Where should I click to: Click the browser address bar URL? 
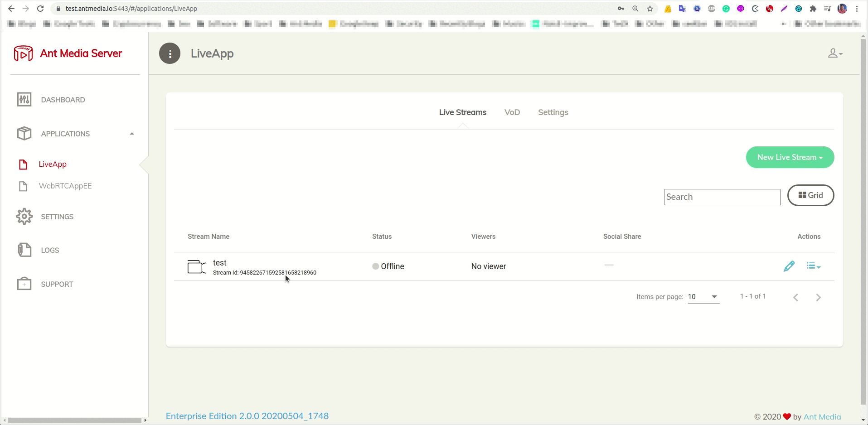131,9
